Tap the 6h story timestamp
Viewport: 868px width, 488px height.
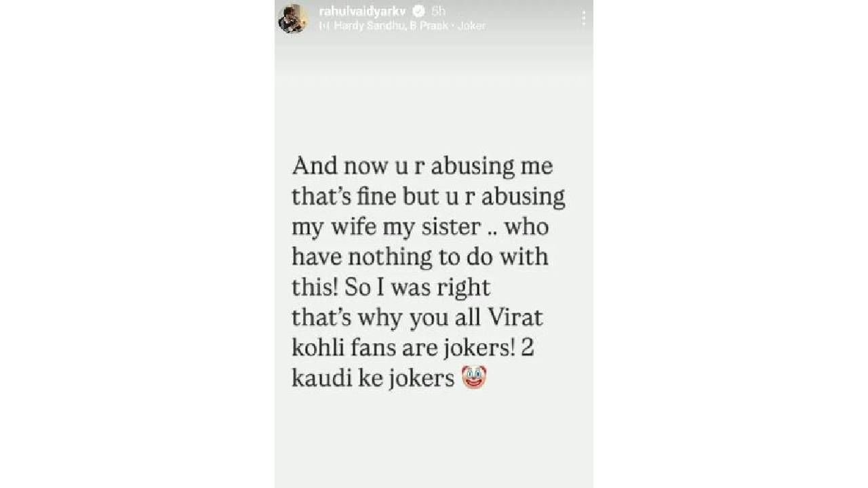click(438, 11)
